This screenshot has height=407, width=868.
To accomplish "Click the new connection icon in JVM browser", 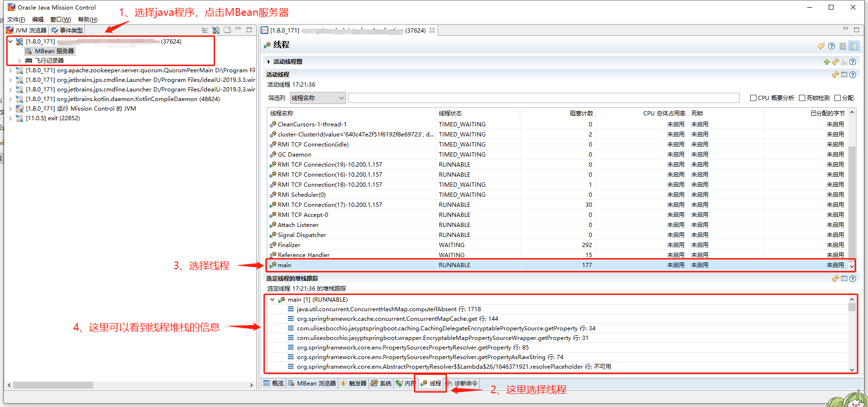I will pyautogui.click(x=216, y=30).
